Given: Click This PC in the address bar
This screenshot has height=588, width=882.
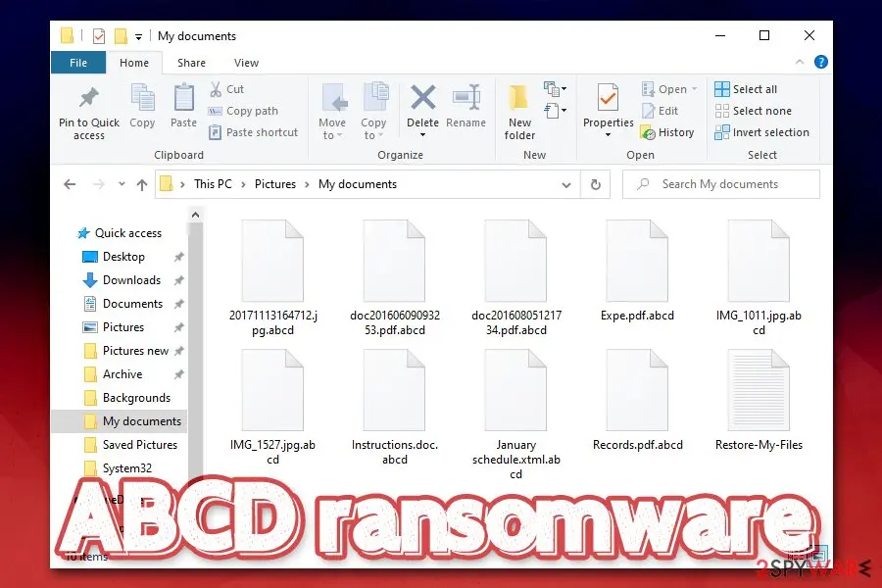Looking at the screenshot, I should point(213,184).
